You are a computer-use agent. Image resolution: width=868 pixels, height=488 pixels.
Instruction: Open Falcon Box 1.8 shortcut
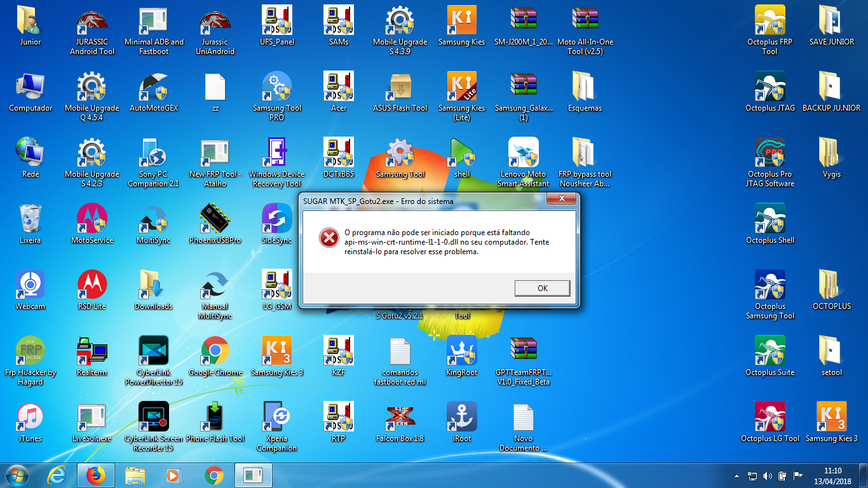[x=400, y=423]
